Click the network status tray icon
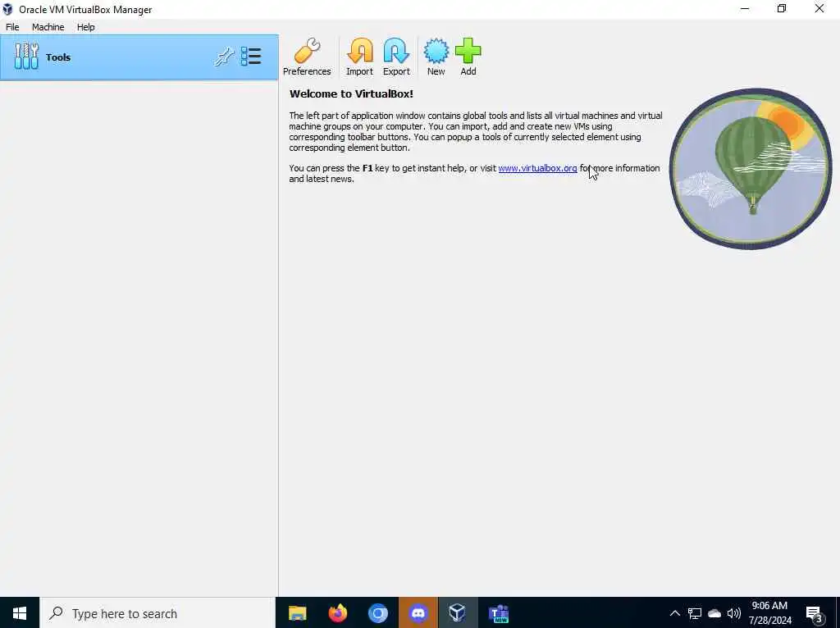This screenshot has width=840, height=628. tap(694, 613)
